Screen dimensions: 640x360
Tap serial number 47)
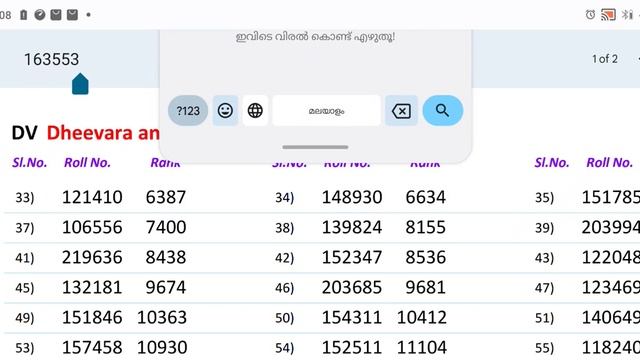point(544,288)
